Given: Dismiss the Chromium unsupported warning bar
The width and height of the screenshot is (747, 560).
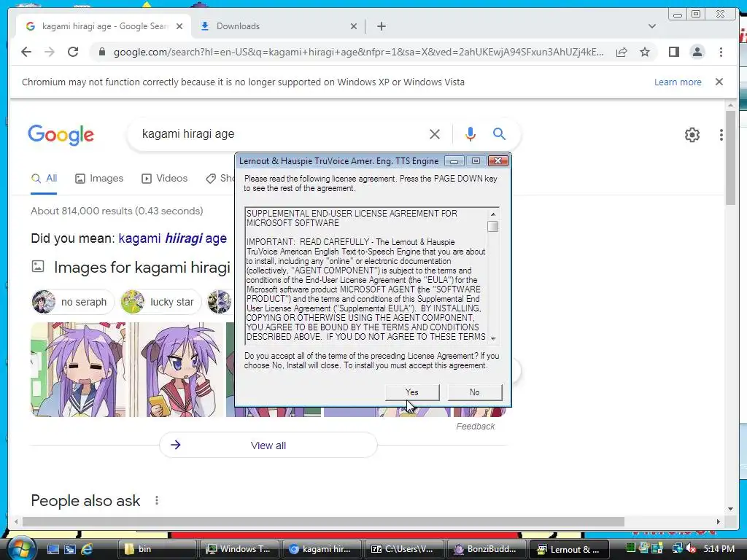Looking at the screenshot, I should (x=719, y=82).
